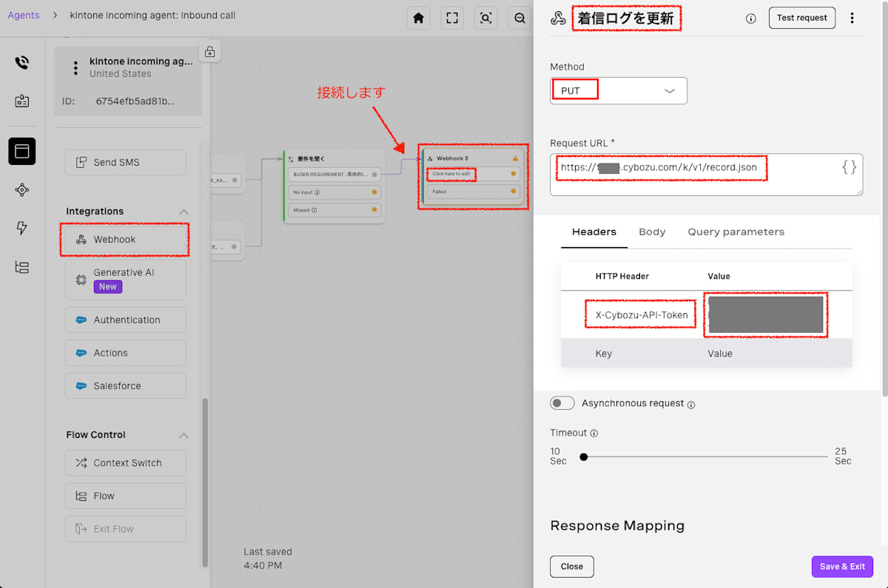Click the No input info icon
Image resolution: width=888 pixels, height=588 pixels.
tap(317, 192)
